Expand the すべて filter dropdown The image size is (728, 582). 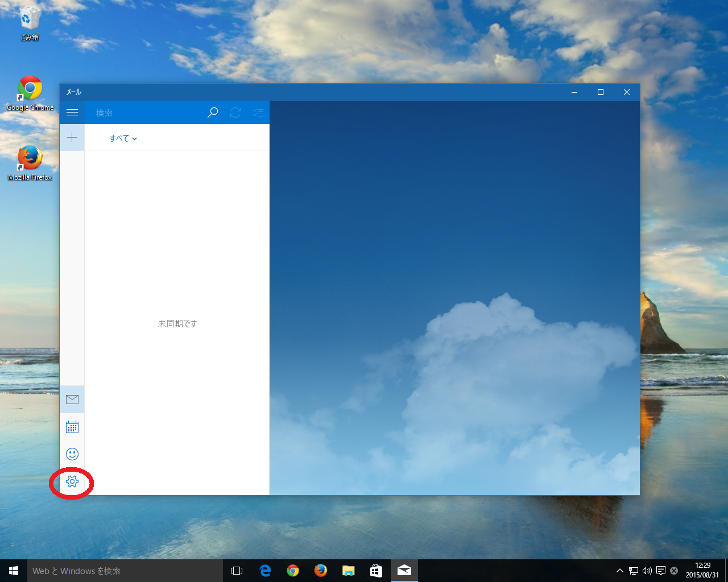[x=123, y=138]
